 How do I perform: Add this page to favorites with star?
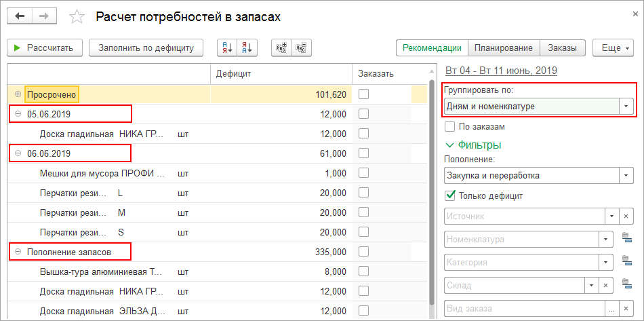[78, 17]
